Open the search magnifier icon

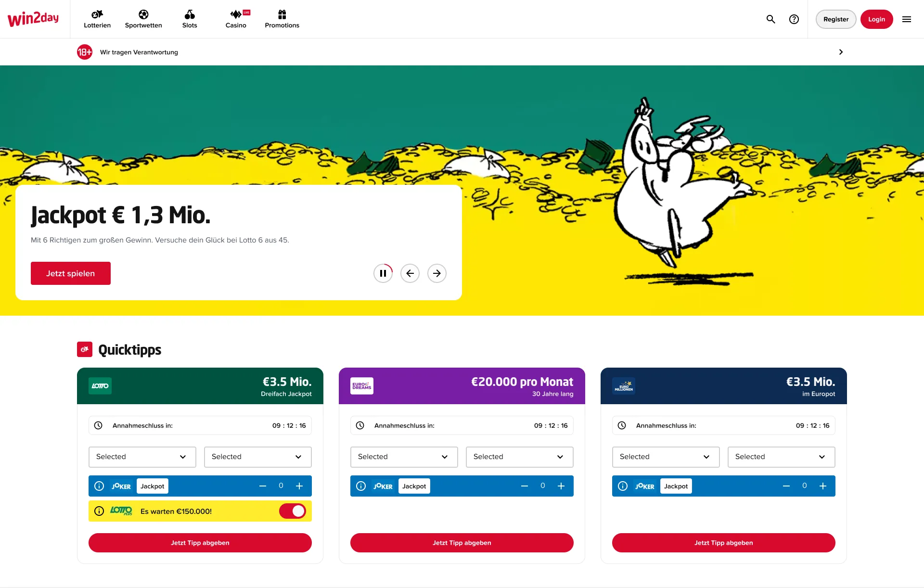[770, 19]
